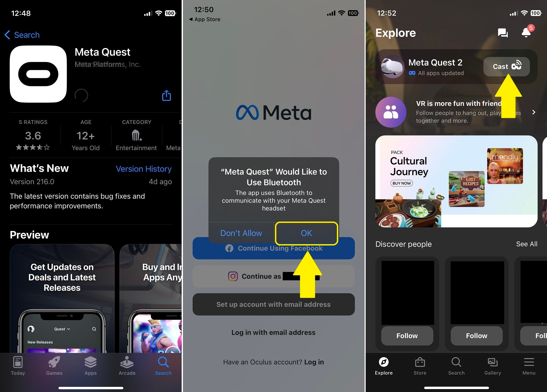Click OK to allow Bluetooth access

tap(306, 233)
